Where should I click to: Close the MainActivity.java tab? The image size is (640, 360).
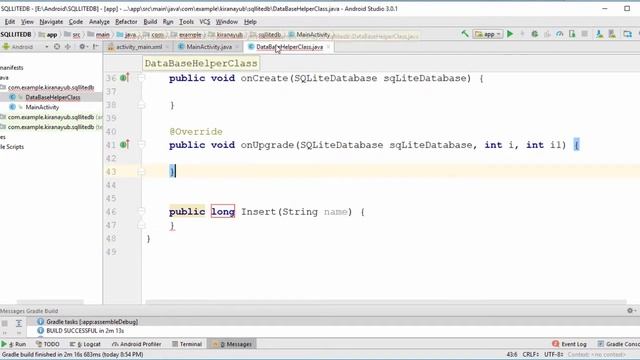(x=237, y=47)
